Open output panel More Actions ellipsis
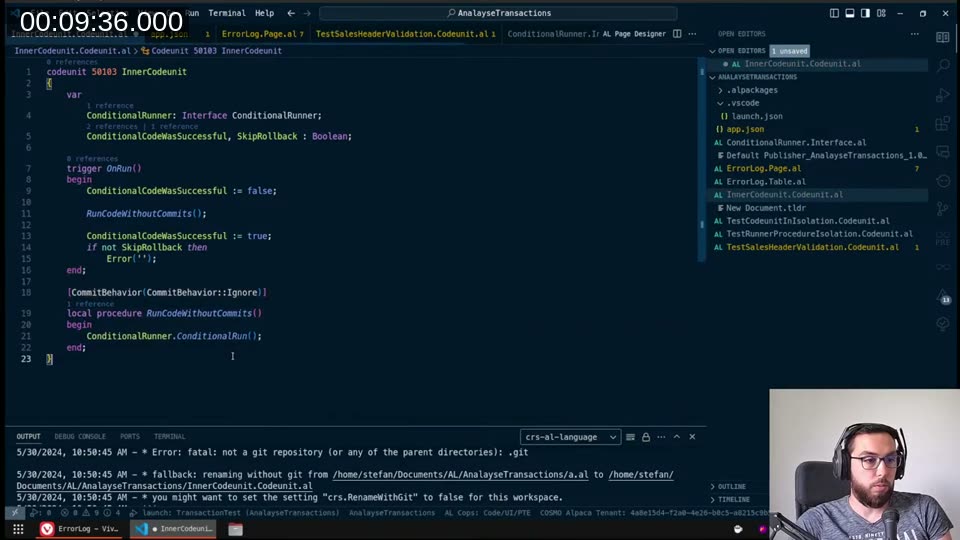 pos(661,437)
